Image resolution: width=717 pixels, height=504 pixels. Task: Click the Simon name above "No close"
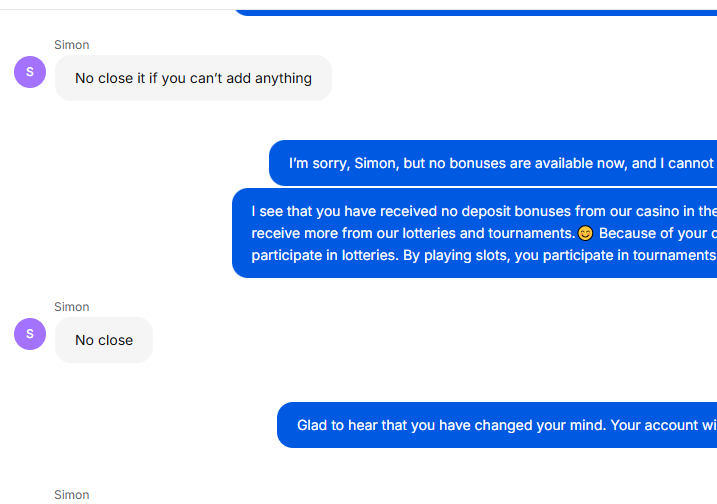[x=72, y=307]
